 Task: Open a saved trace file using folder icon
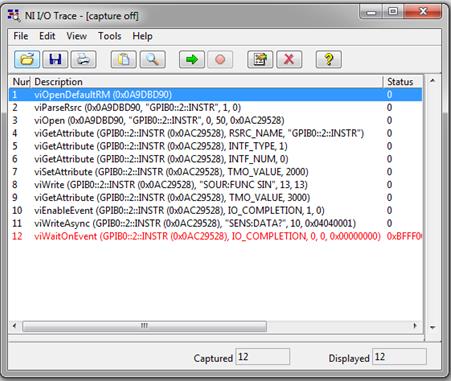click(27, 59)
